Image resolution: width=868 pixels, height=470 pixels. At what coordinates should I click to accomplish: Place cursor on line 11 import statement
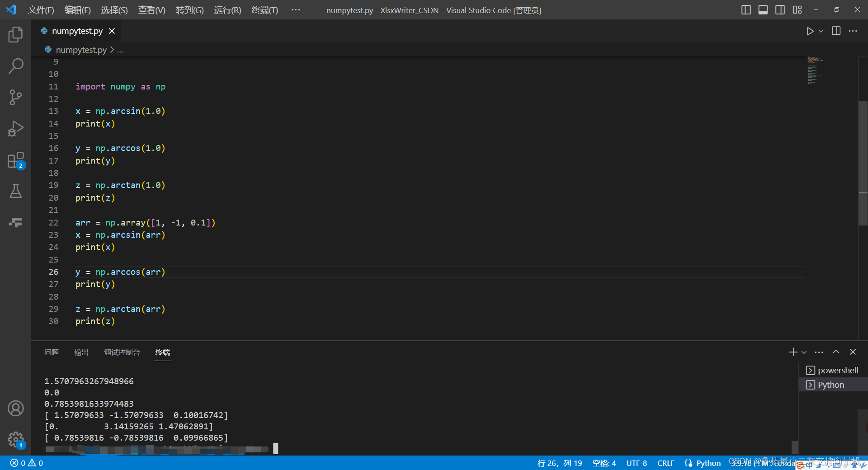120,87
